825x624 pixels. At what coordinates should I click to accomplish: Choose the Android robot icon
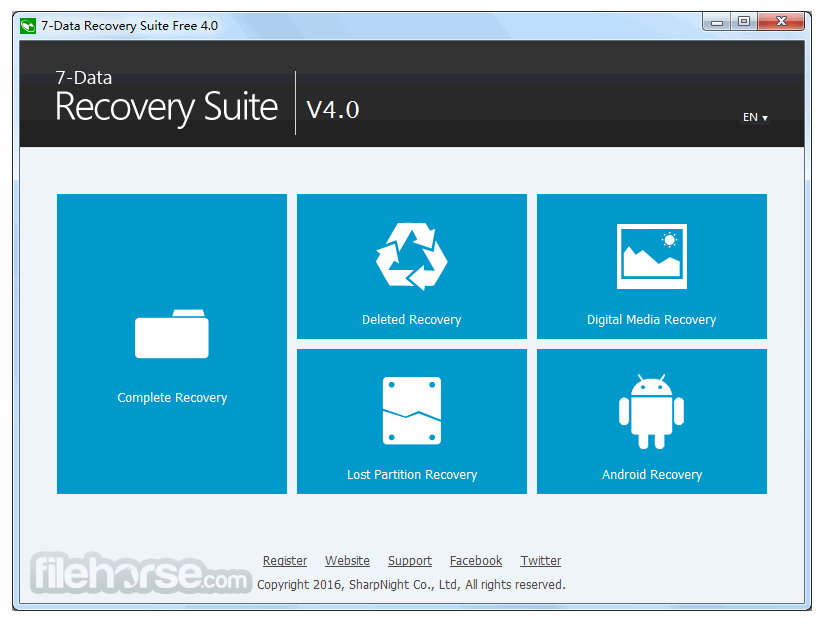651,411
